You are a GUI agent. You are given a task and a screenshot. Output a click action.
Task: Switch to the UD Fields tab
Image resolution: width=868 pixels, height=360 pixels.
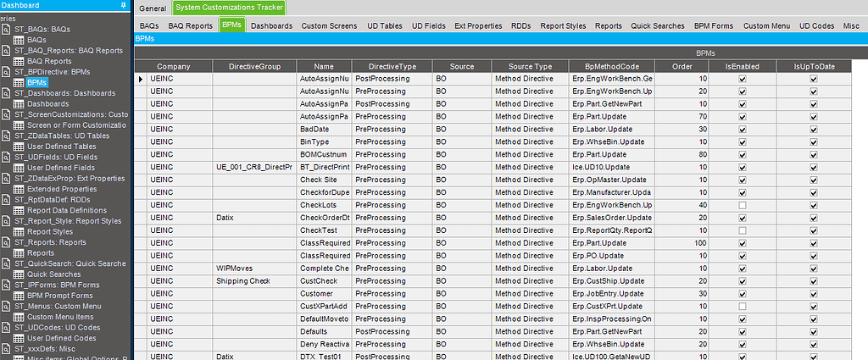click(428, 26)
